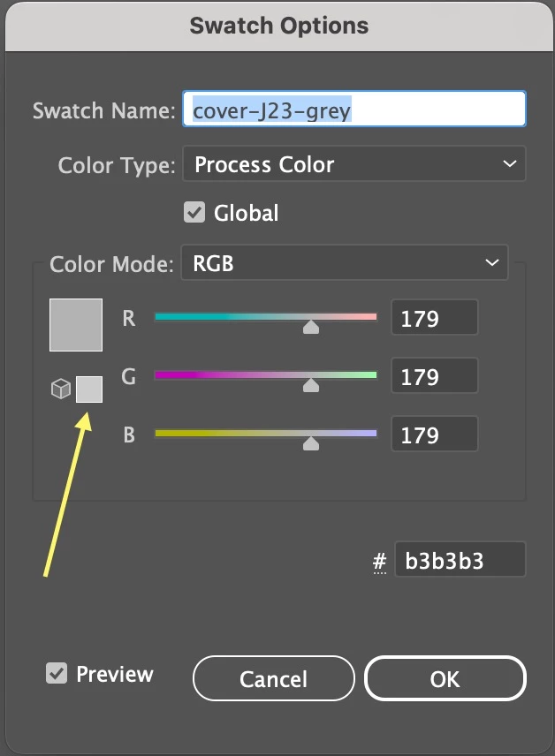555x756 pixels.
Task: Click the green end of the G slider
Action: click(x=371, y=374)
